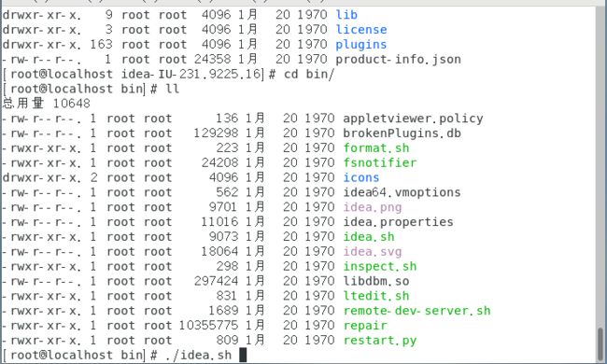Click the 'idea-IU-231.9225.16' directory in the prompt
Viewport: 607px width, 364px height.
(x=191, y=74)
